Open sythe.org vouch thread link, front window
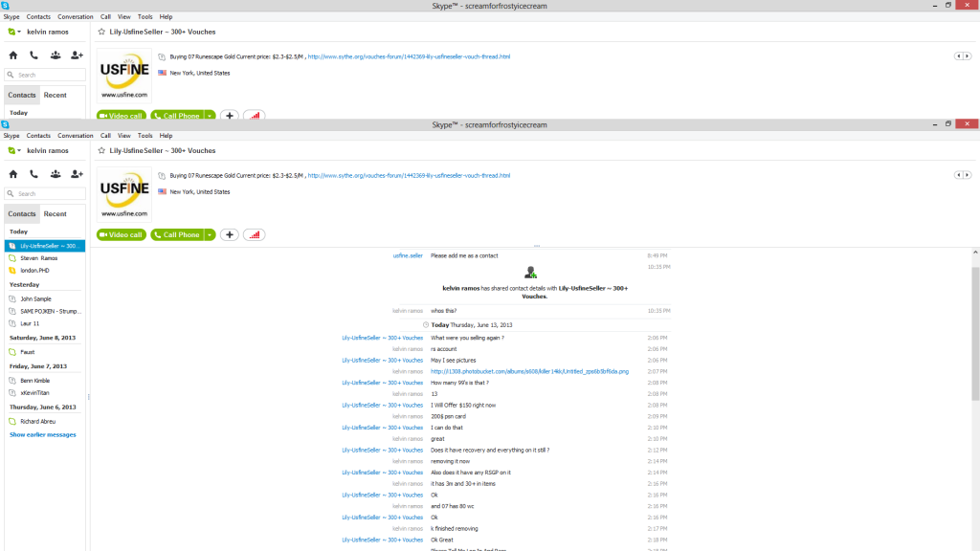This screenshot has width=980, height=551. coord(409,176)
